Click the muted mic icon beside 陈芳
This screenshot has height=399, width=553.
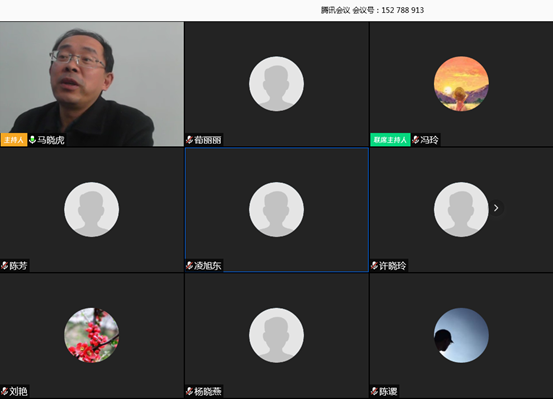point(5,266)
